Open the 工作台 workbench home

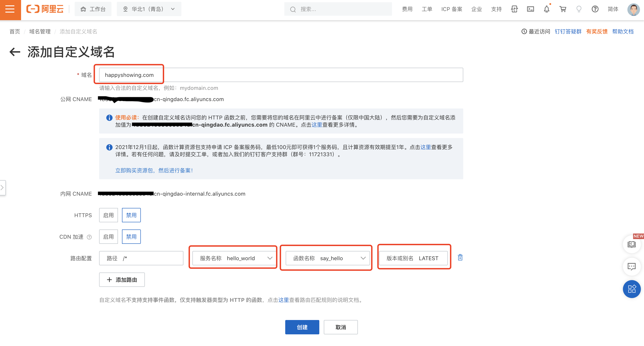[x=93, y=9]
